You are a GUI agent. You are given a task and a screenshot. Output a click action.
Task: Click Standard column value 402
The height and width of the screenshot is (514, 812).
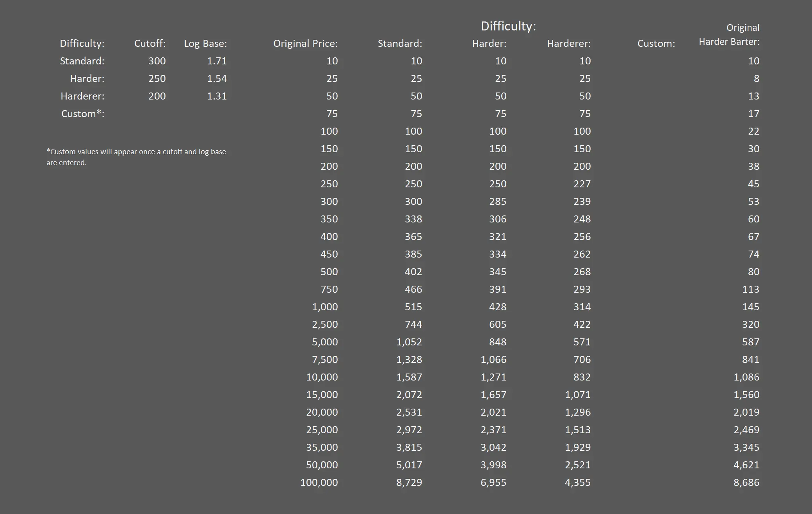coord(413,272)
